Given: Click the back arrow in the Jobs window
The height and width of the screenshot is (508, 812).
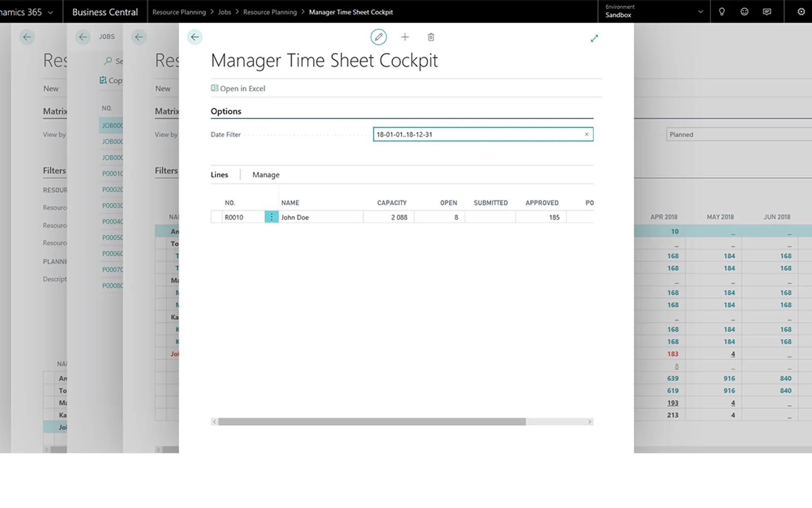Looking at the screenshot, I should pos(83,37).
